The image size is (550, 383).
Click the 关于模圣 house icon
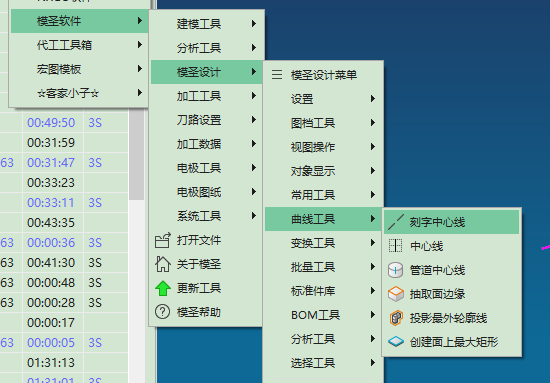point(163,264)
